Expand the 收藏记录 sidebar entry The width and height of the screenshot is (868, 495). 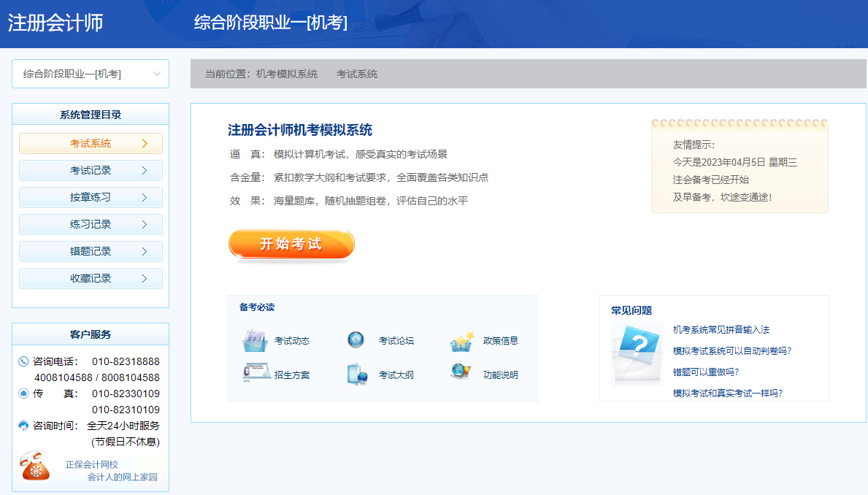(x=90, y=278)
